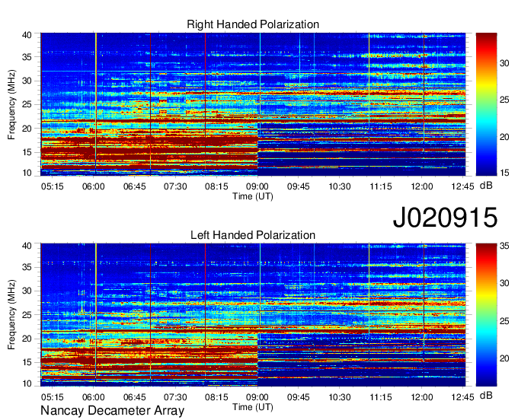
Task: Click the 09:00 time tick of Right Handed plot
Action: pyautogui.click(x=257, y=186)
